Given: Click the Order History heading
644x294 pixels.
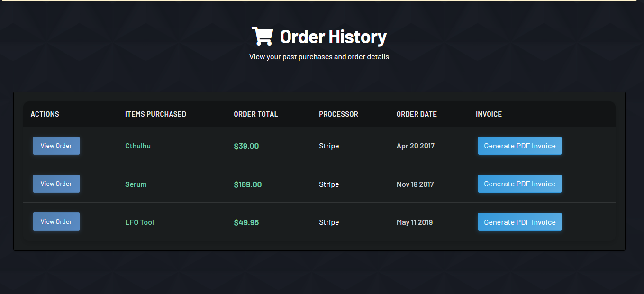Looking at the screenshot, I should [x=333, y=37].
